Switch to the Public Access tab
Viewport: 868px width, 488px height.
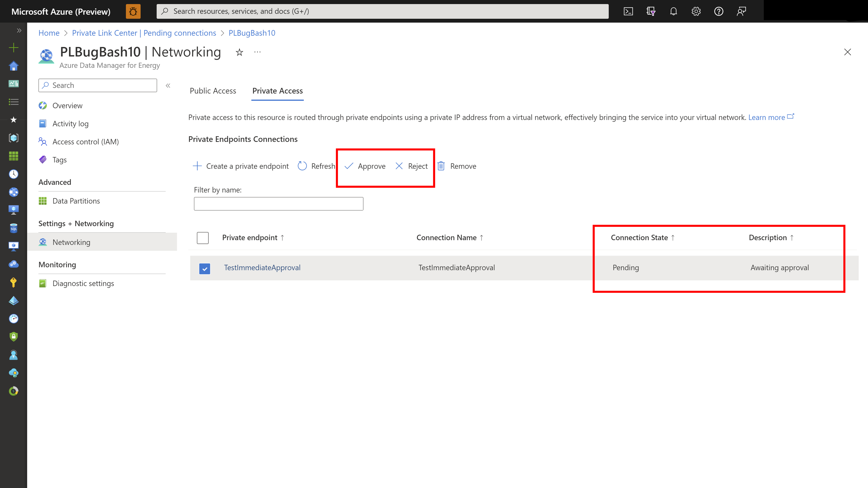[x=213, y=91]
